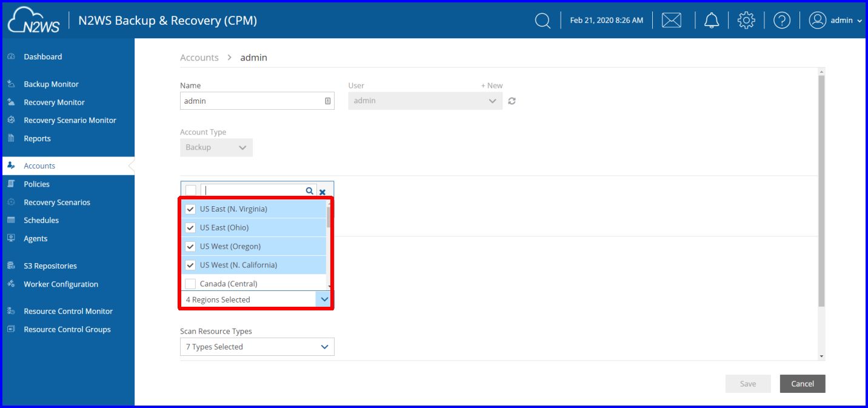This screenshot has width=868, height=408.
Task: Click the Schedules sidebar icon
Action: click(x=11, y=220)
